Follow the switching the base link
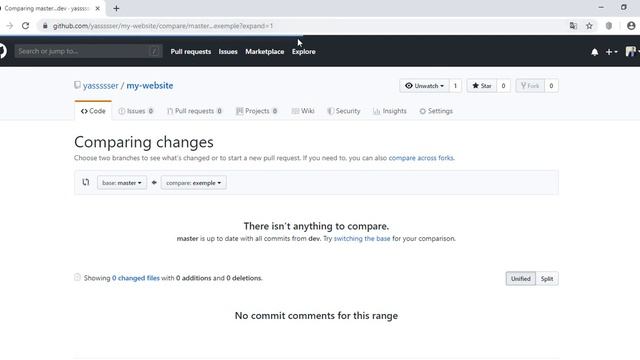Image resolution: width=640 pixels, height=360 pixels. (x=362, y=238)
